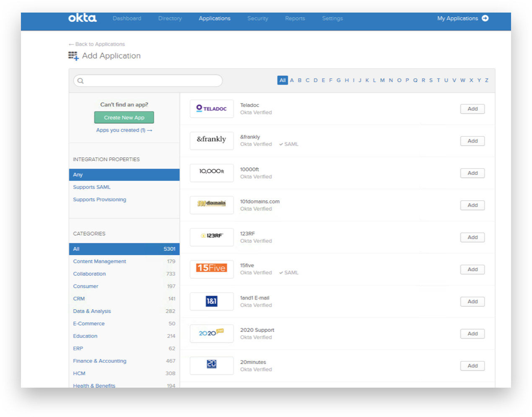Image resolution: width=532 pixels, height=417 pixels.
Task: Select E-Commerce category
Action: tap(89, 324)
